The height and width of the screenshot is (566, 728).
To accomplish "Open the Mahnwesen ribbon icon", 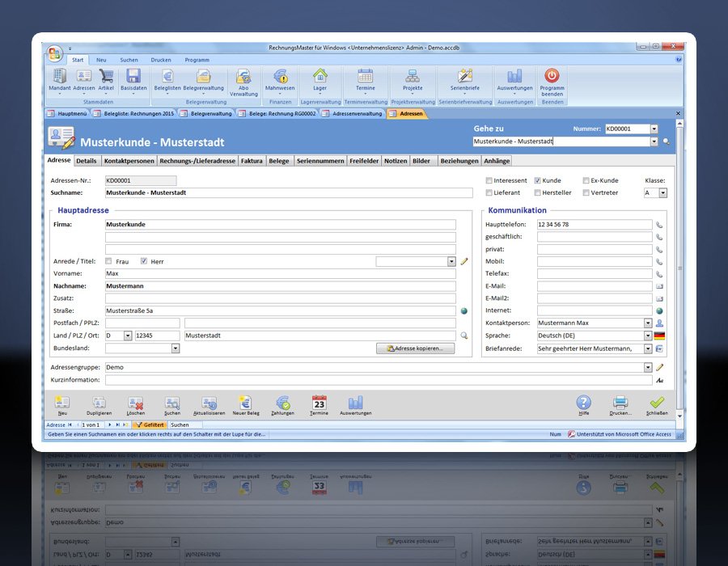I will [280, 78].
